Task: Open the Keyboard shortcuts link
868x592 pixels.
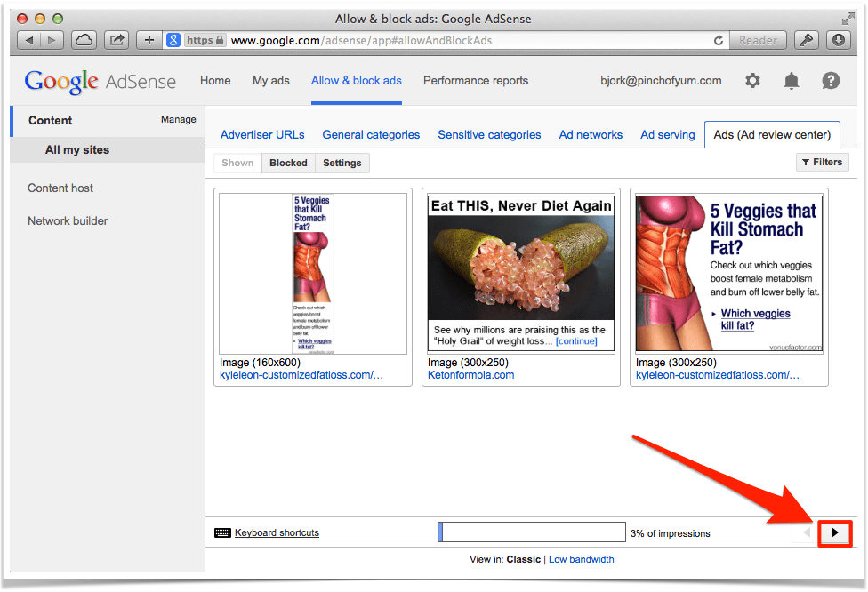Action: click(276, 532)
